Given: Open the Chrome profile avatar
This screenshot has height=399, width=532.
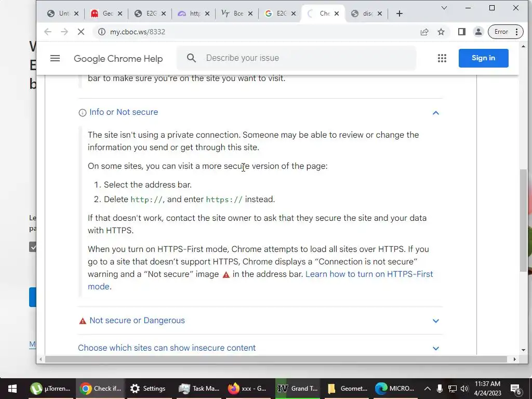Looking at the screenshot, I should click(478, 32).
